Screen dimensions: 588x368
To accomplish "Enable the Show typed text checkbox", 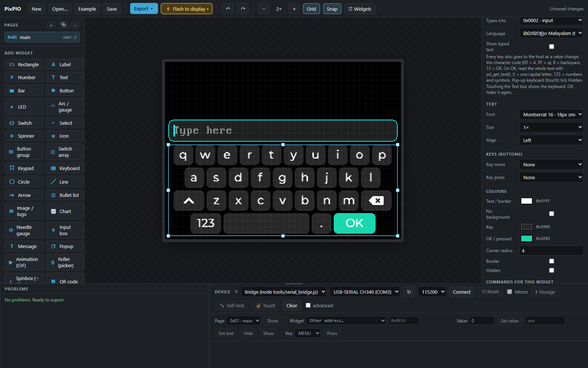I will [x=552, y=47].
